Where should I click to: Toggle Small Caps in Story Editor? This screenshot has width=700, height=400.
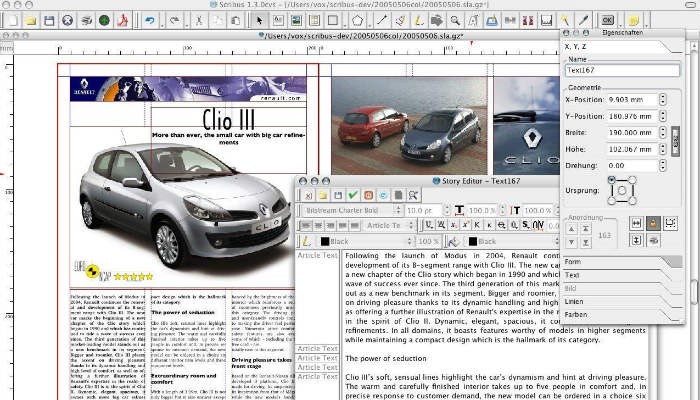point(489,225)
